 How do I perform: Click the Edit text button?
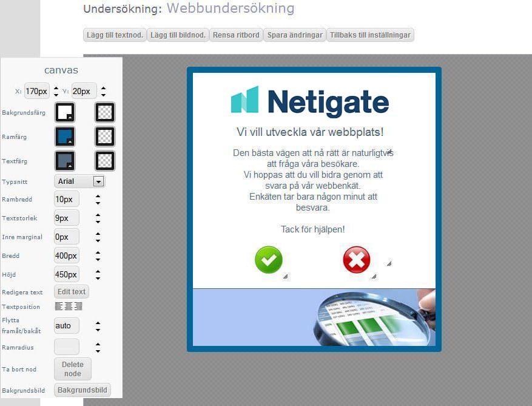71,291
